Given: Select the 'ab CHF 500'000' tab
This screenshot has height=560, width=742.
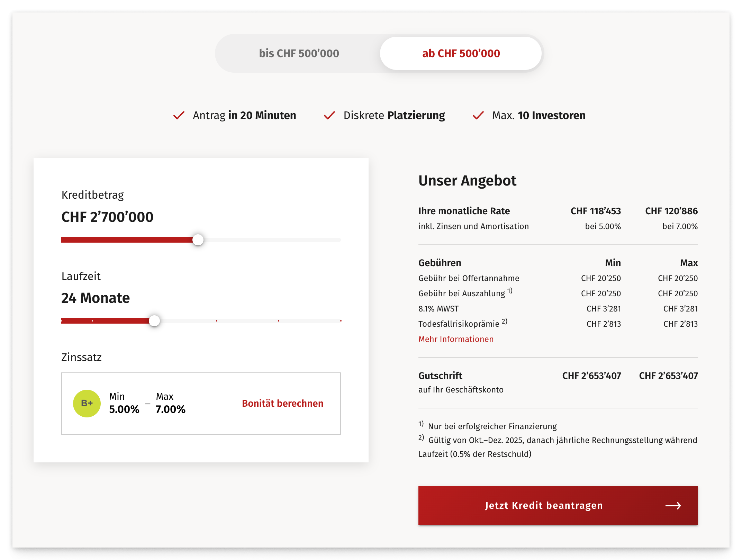Looking at the screenshot, I should (461, 53).
